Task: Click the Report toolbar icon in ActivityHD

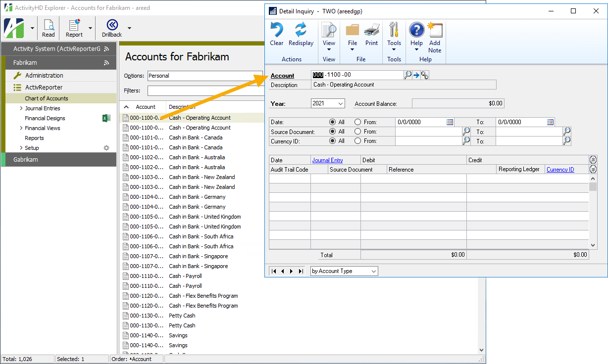Action: coord(74,26)
